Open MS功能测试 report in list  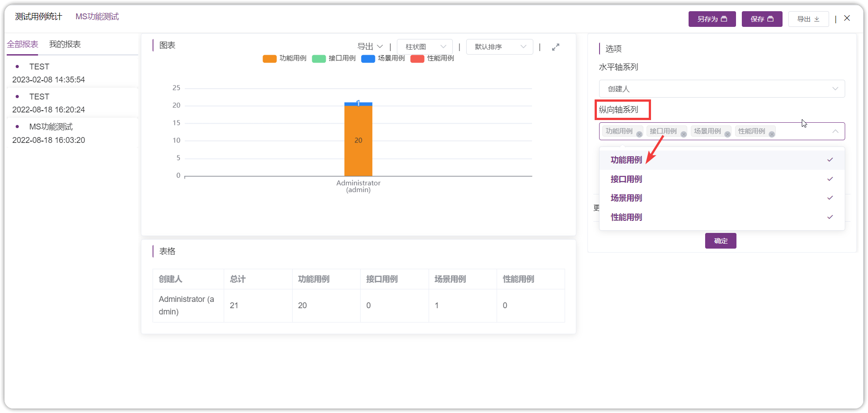click(x=72, y=133)
